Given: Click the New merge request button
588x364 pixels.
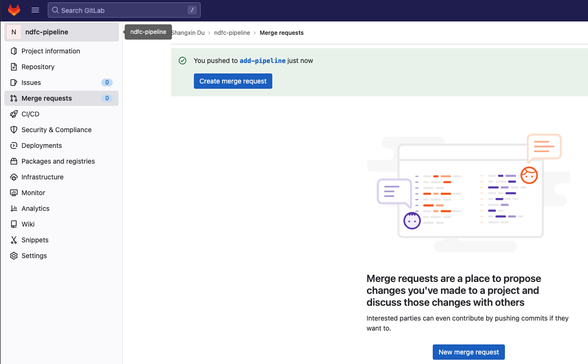Looking at the screenshot, I should click(x=469, y=352).
